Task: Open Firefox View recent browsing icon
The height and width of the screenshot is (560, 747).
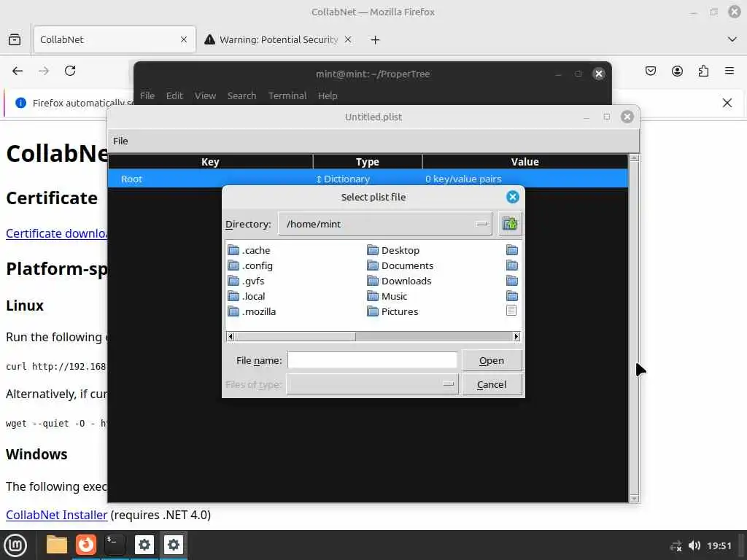Action: point(15,39)
